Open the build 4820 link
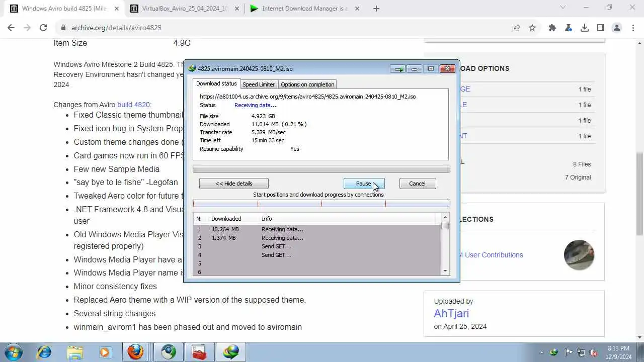 point(134,105)
